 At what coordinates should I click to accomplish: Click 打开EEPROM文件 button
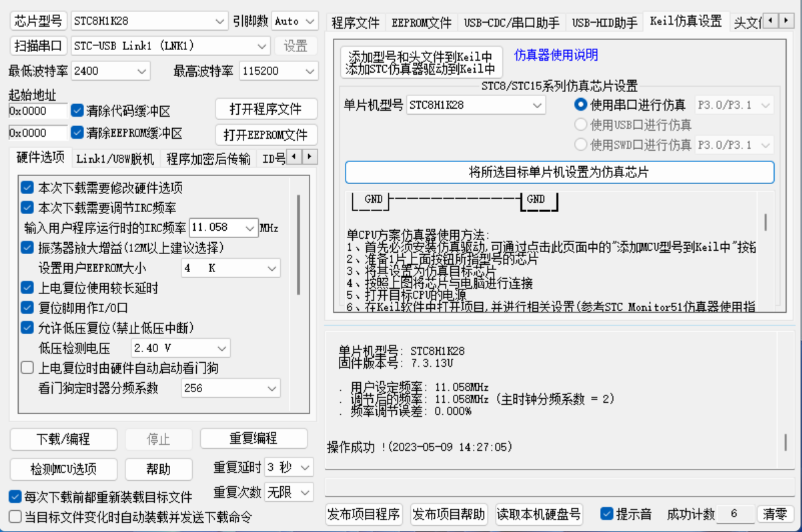point(266,135)
